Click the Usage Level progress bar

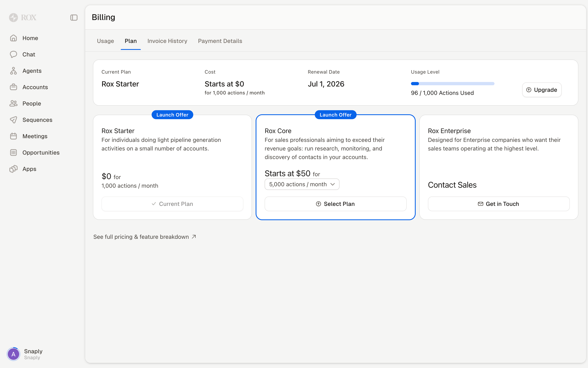point(452,83)
